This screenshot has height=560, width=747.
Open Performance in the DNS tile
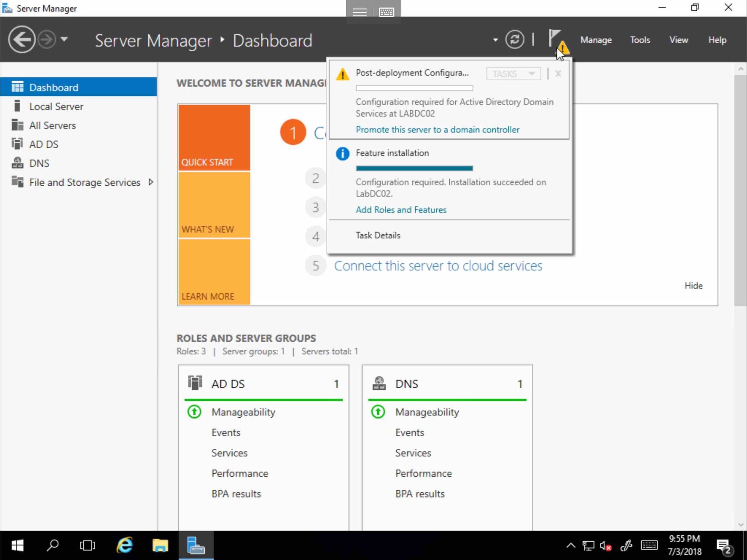tap(423, 473)
